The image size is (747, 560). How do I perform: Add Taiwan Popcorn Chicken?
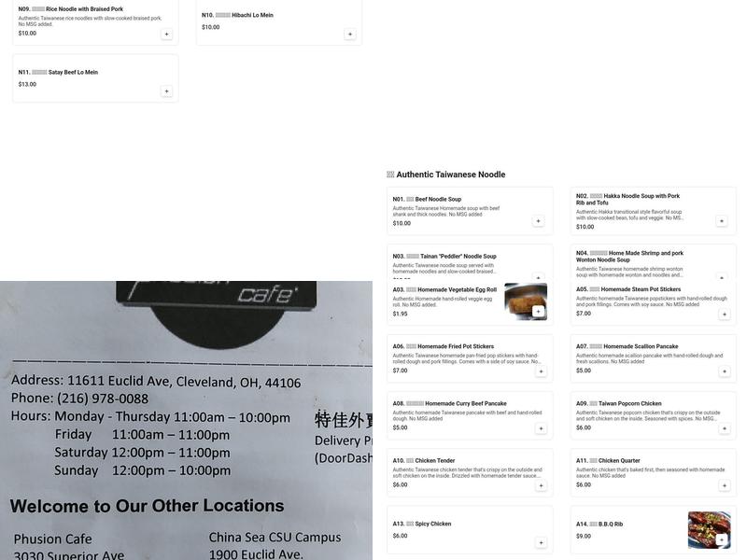pyautogui.click(x=721, y=427)
